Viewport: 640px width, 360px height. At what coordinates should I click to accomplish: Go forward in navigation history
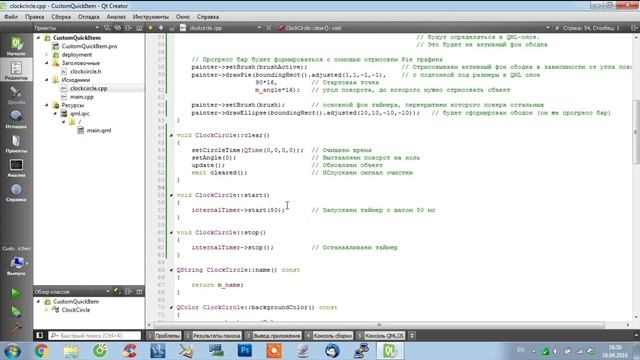[x=161, y=28]
